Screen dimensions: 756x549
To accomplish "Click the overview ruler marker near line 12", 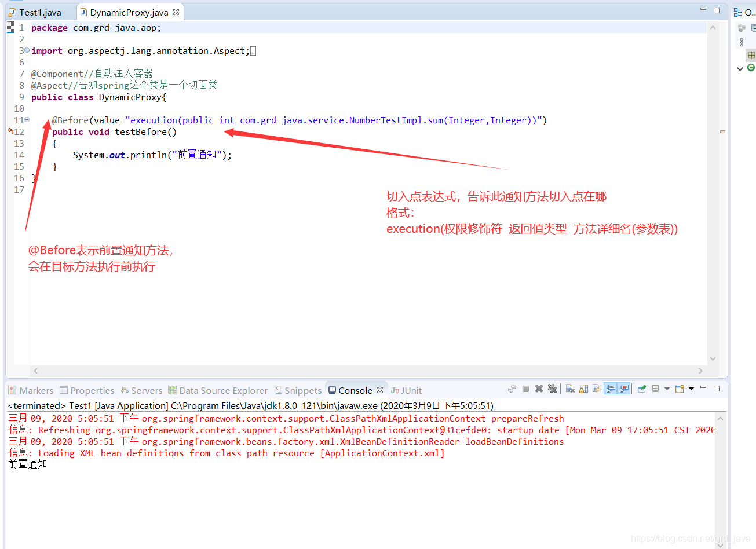I will (722, 131).
